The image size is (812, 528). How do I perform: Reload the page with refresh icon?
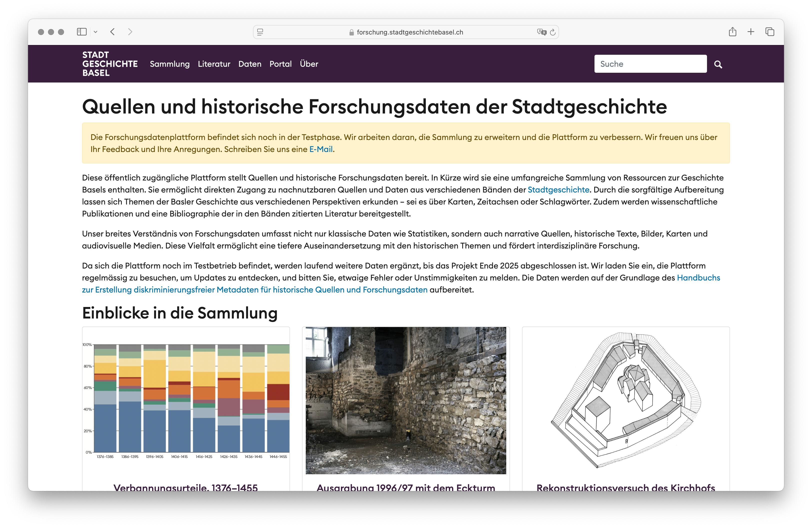[x=553, y=32]
